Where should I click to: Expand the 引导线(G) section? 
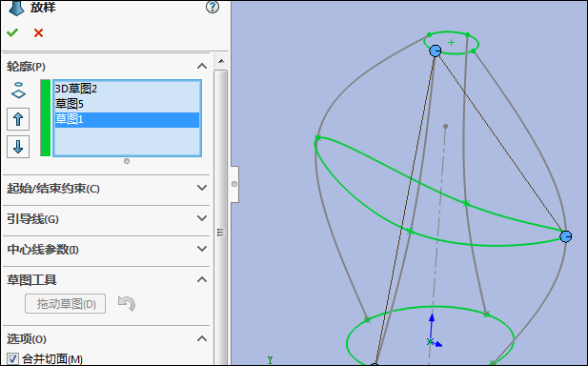click(x=202, y=218)
